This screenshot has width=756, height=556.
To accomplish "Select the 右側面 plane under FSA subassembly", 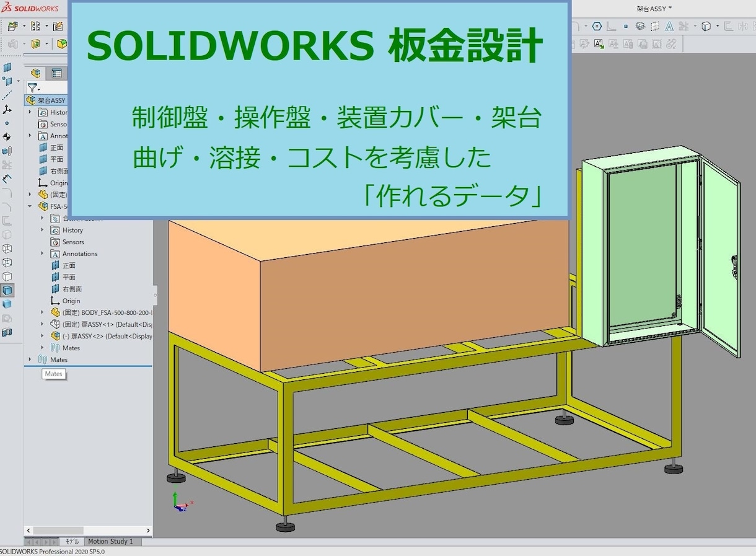I will pos(66,289).
